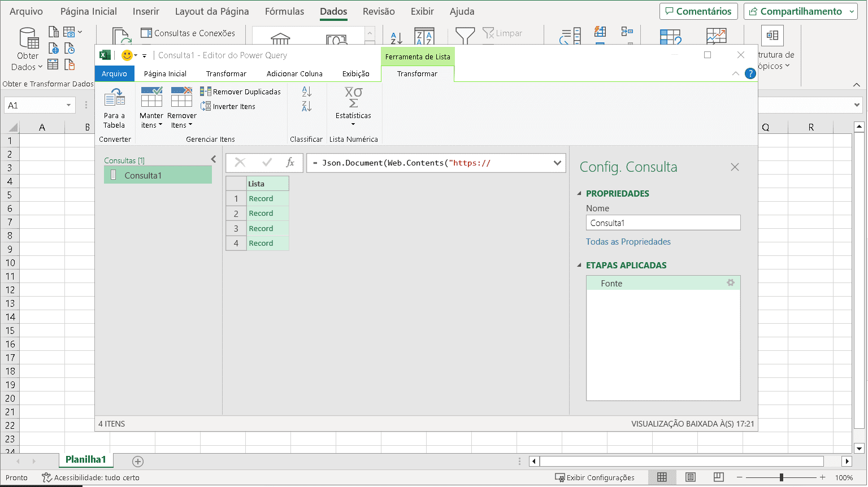Click the query Nome input field

click(663, 223)
